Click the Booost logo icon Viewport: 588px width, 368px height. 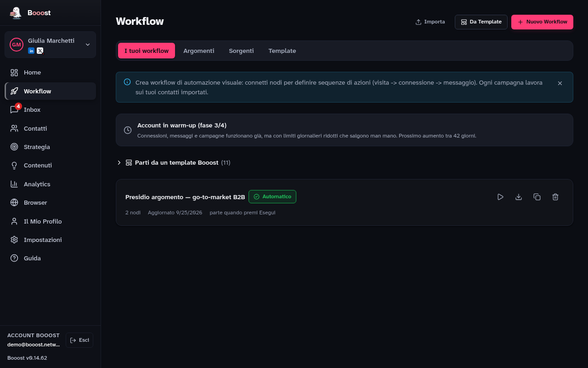click(16, 13)
